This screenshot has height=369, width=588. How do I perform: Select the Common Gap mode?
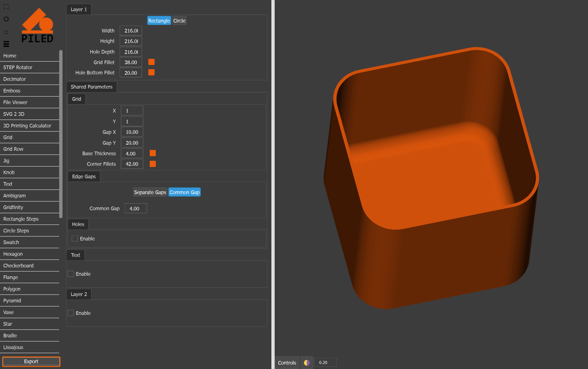click(184, 192)
